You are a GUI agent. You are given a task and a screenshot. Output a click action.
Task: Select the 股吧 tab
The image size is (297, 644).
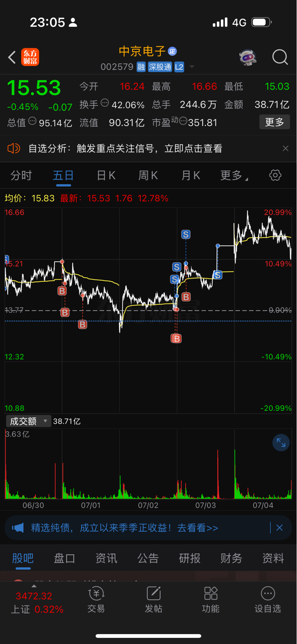(x=23, y=558)
